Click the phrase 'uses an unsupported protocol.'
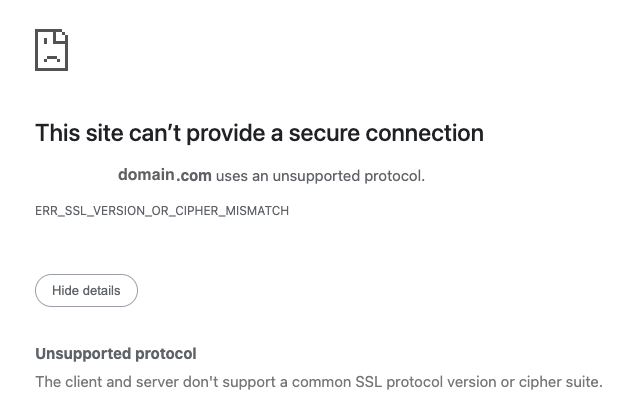The height and width of the screenshot is (420, 625). coord(320,176)
